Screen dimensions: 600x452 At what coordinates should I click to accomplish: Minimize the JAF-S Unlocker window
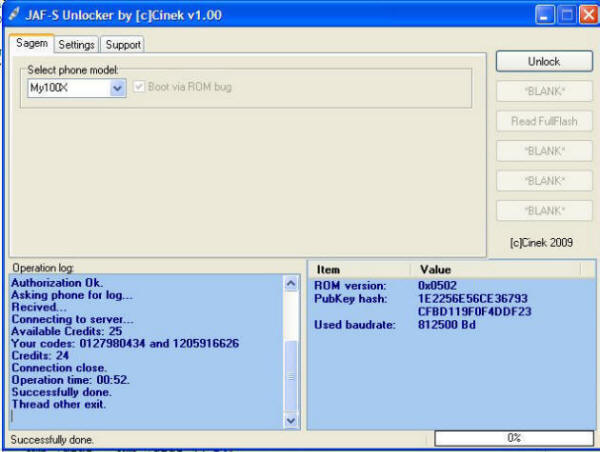coord(544,15)
